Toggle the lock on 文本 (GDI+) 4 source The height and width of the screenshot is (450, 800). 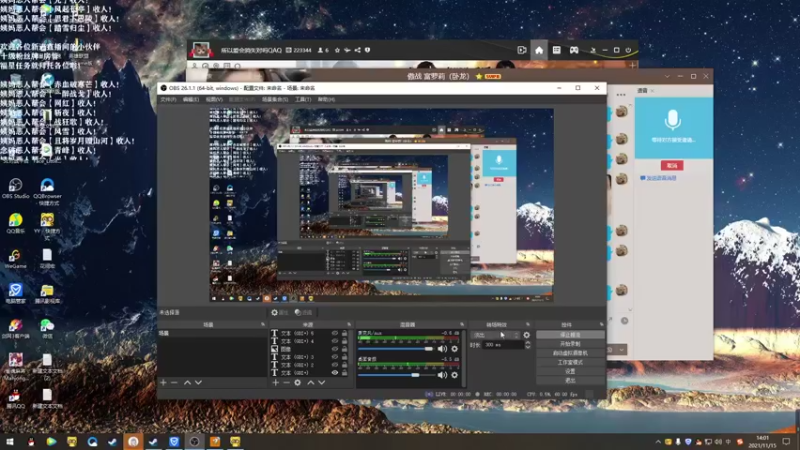[x=344, y=341]
